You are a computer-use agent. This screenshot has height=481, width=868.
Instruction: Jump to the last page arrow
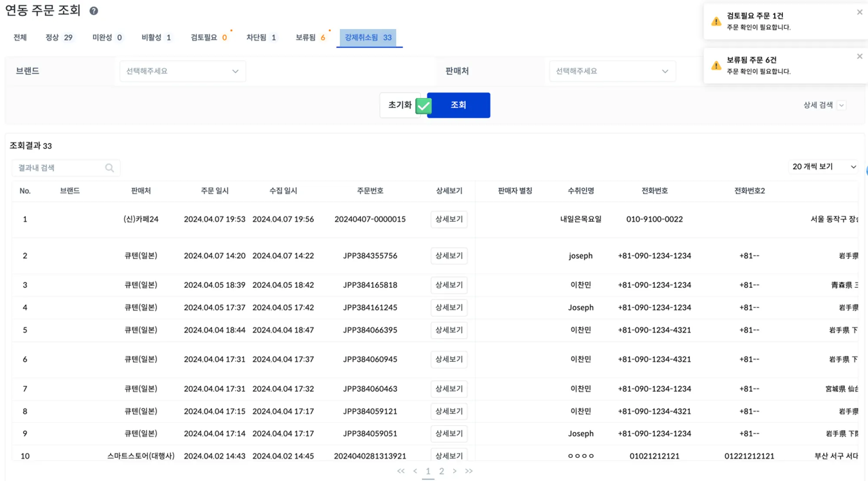469,471
